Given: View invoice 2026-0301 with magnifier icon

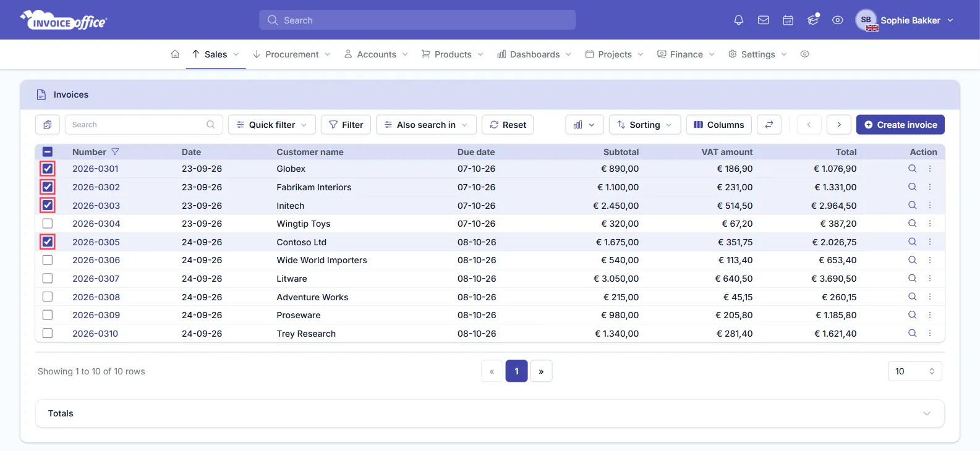Looking at the screenshot, I should click(x=912, y=169).
